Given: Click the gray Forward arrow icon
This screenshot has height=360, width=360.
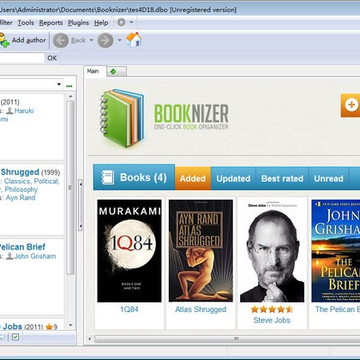Looking at the screenshot, I should pos(105,40).
